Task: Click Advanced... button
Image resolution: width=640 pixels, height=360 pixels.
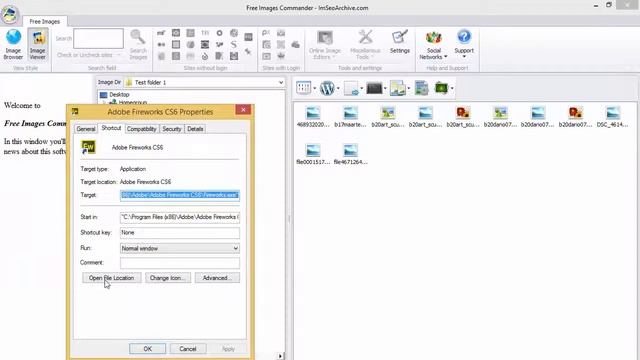Action: tap(217, 278)
